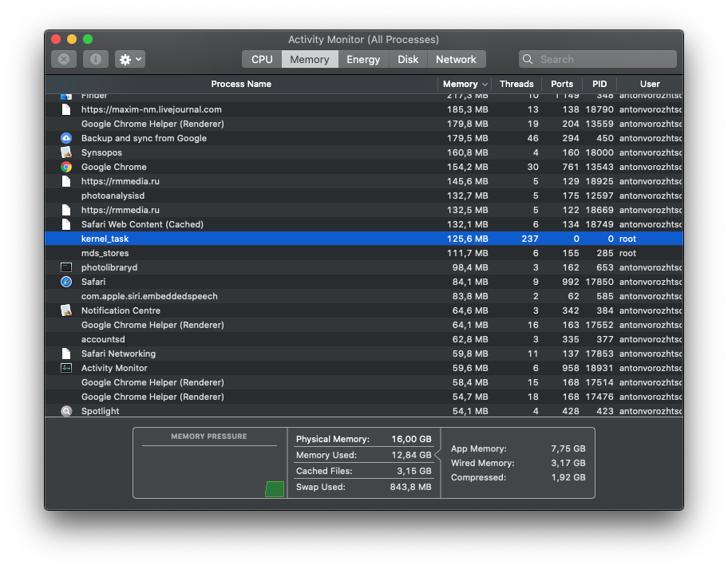728x569 pixels.
Task: Toggle Memory column sort order arrow
Action: [x=485, y=85]
